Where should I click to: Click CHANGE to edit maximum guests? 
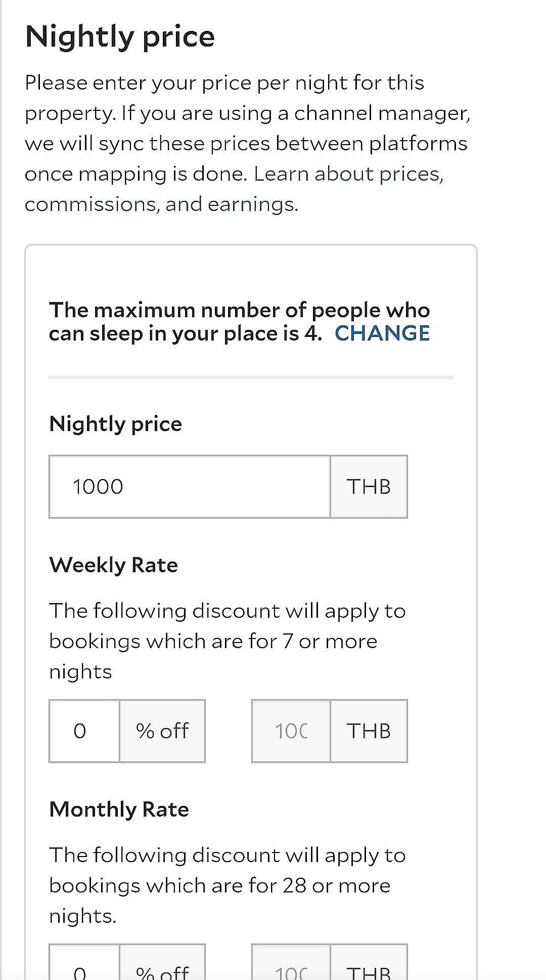(382, 333)
